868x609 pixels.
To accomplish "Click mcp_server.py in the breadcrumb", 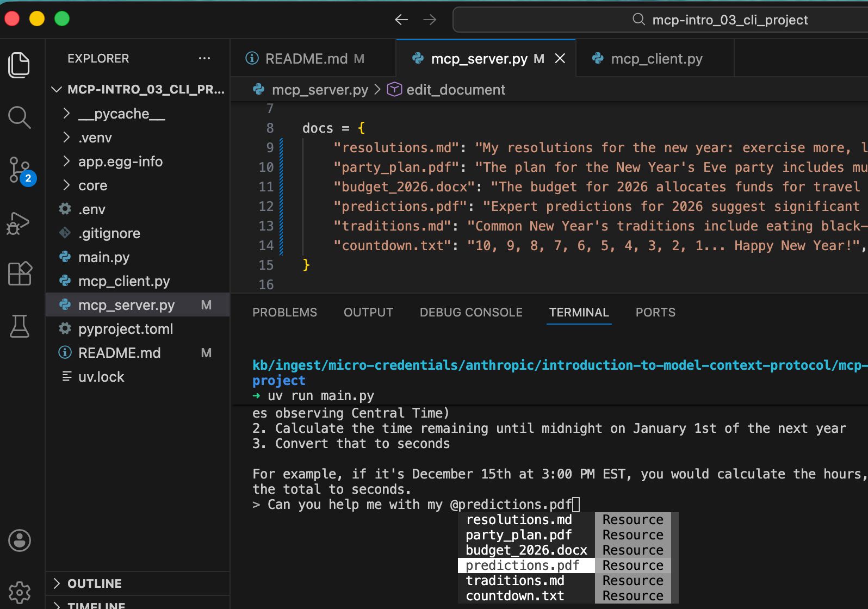I will tap(320, 90).
